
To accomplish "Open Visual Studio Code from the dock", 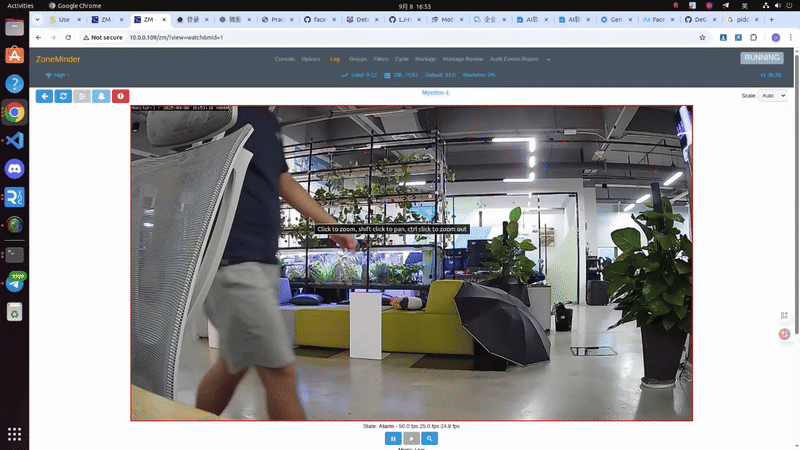I will point(14,140).
